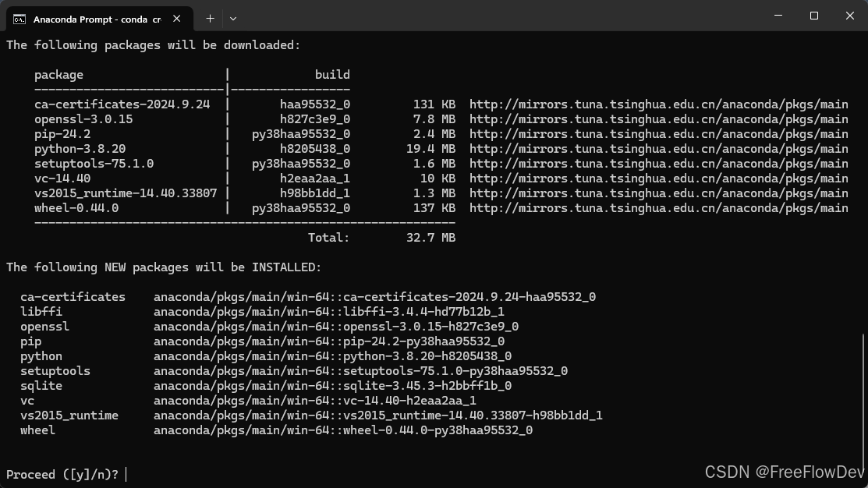This screenshot has width=868, height=488.
Task: Click the h827c3e9_0 build string
Action: tap(315, 119)
